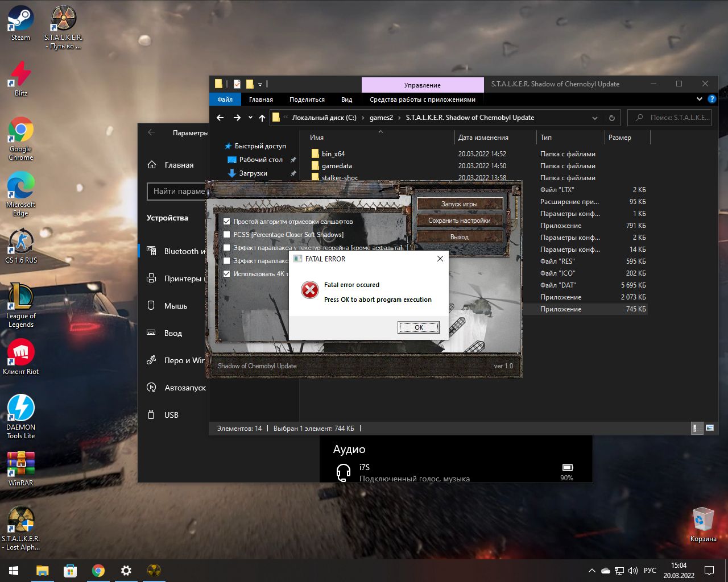Launch CS 1.6 RUS desktop shortcut
Image resolution: width=728 pixels, height=582 pixels.
pos(21,246)
